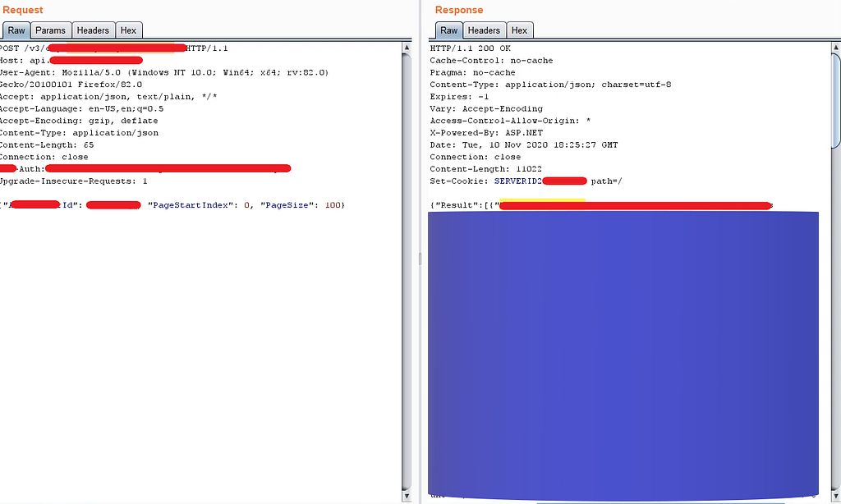Open the Response Hex tab
This screenshot has height=504, width=841.
pos(519,30)
